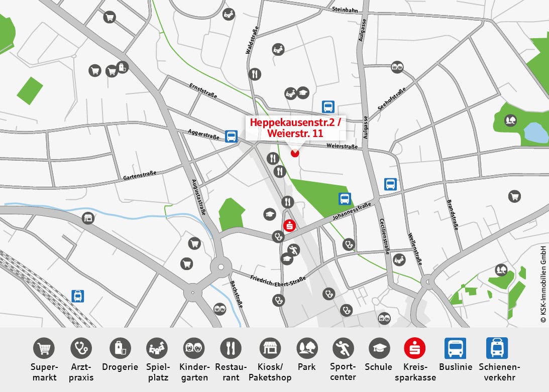Click the Heppekausenstr.2 / Weierstr. 11 address label
The image size is (549, 392).
(295, 128)
